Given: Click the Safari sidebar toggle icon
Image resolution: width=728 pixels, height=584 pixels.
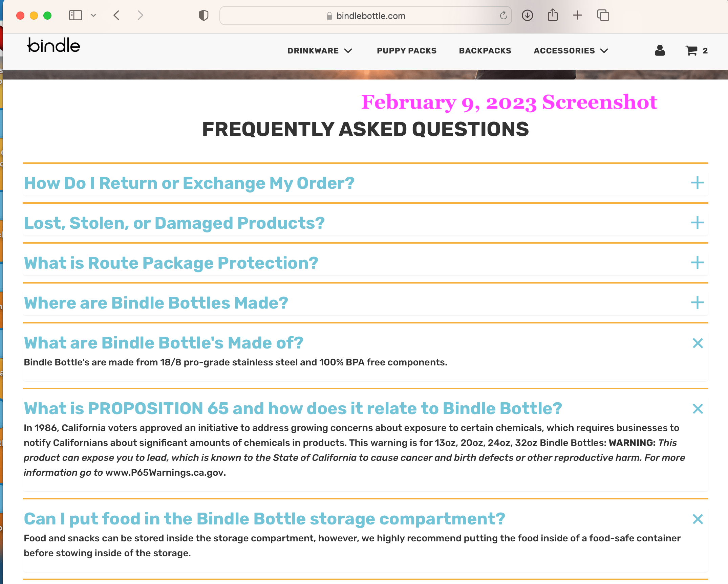Looking at the screenshot, I should [75, 15].
